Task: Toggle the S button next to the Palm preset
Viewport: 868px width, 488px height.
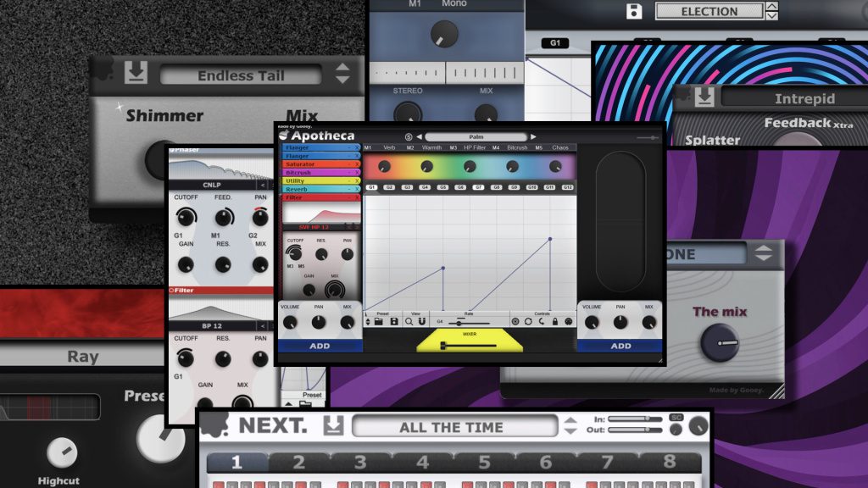Action: [408, 138]
